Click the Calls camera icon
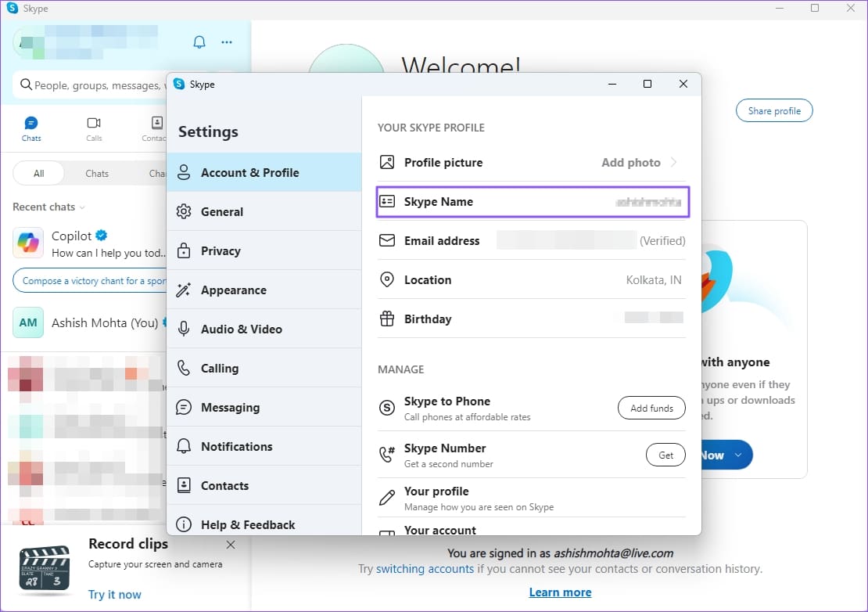The image size is (868, 612). [94, 123]
